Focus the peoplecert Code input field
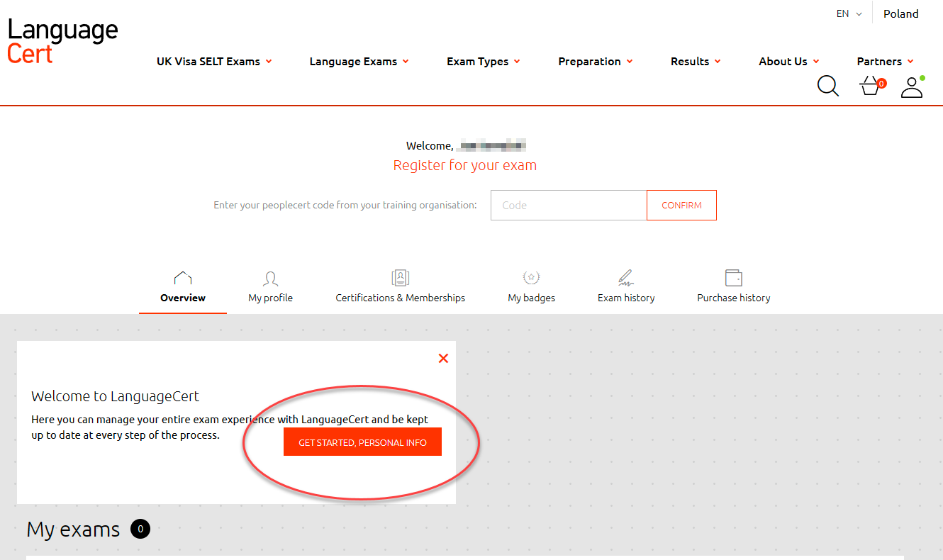Image resolution: width=943 pixels, height=560 pixels. click(569, 205)
